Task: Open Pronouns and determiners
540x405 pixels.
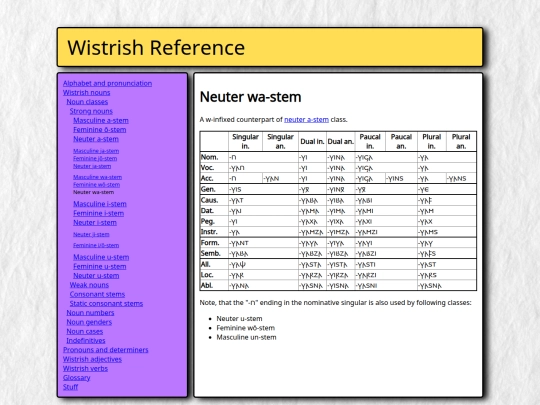Action: [106, 350]
